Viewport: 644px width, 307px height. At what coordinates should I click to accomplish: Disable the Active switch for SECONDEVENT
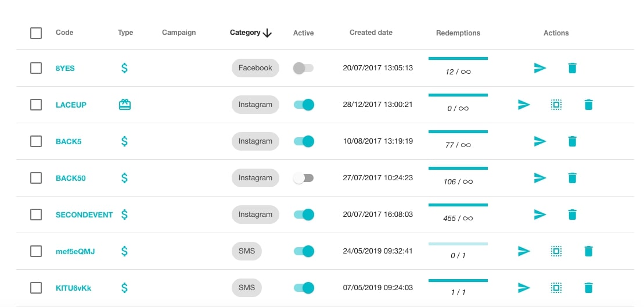[304, 215]
